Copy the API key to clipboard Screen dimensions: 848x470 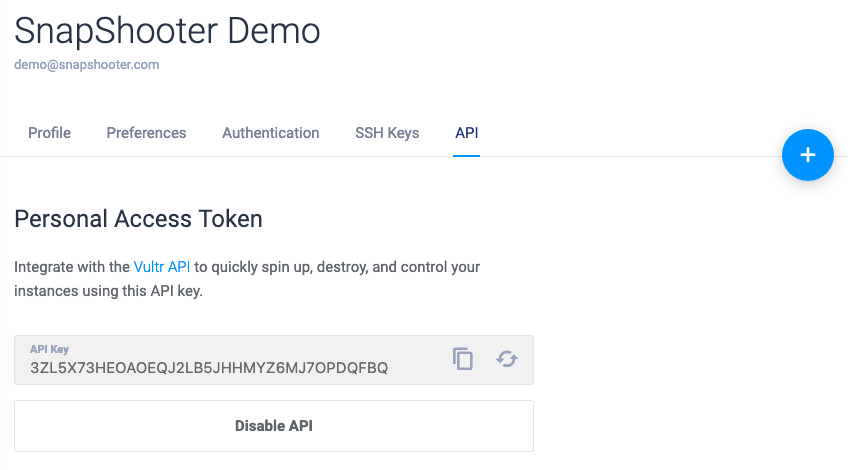click(x=463, y=359)
